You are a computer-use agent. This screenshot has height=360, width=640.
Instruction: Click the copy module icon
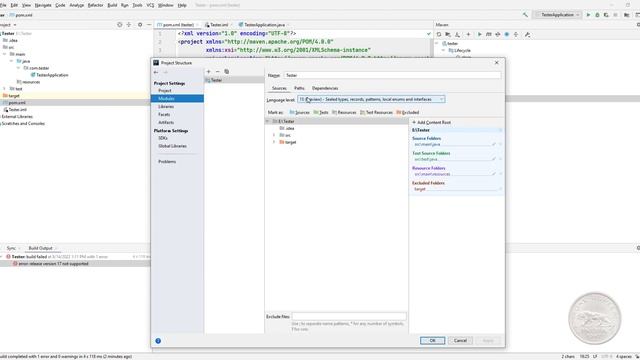pos(227,72)
